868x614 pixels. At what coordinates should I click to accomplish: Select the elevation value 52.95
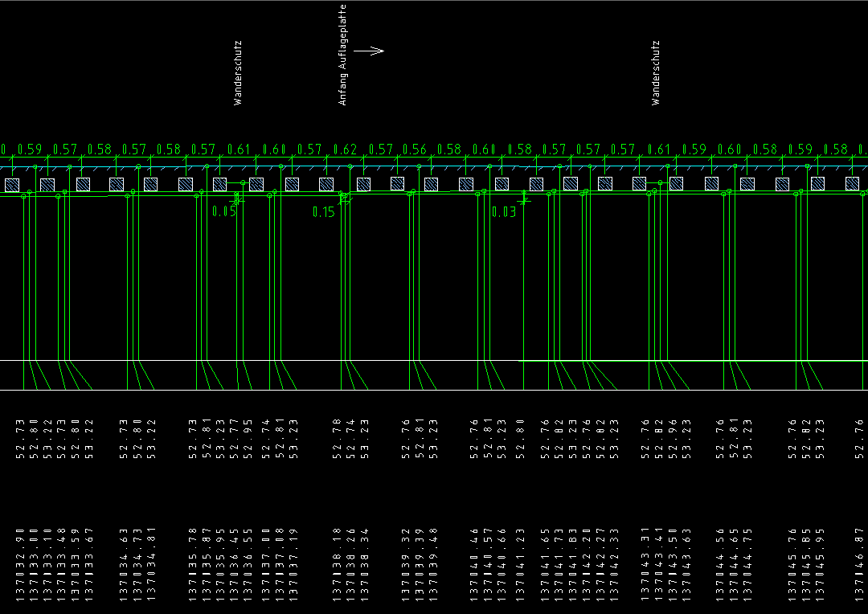[x=248, y=439]
